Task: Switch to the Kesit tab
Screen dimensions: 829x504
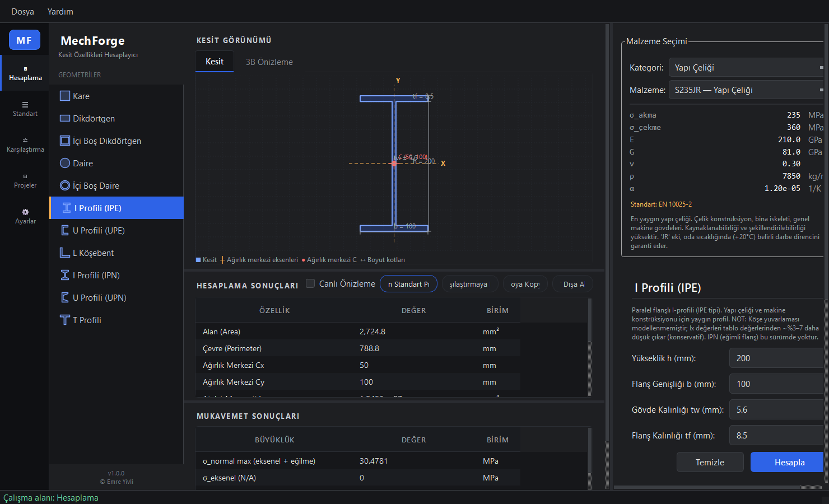Action: [x=215, y=62]
